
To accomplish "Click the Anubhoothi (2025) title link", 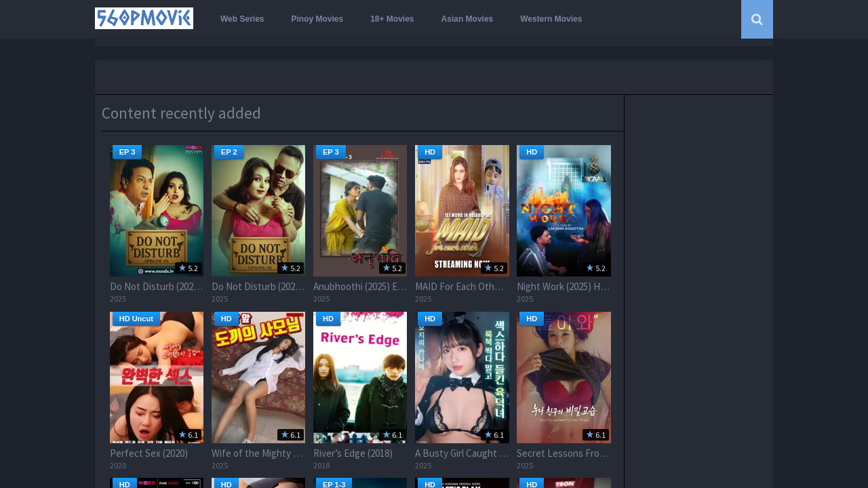I will [x=360, y=287].
